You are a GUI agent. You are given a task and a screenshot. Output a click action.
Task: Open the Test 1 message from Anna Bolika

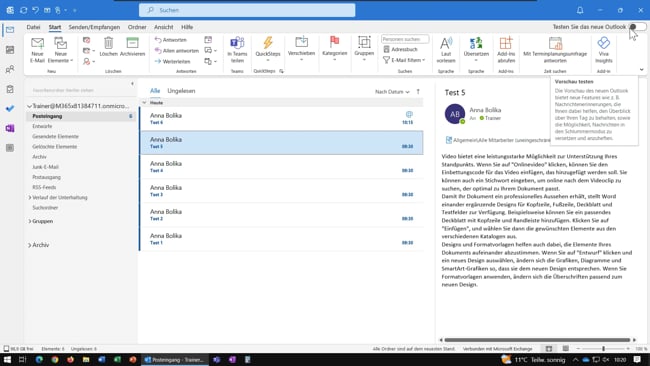(x=281, y=239)
